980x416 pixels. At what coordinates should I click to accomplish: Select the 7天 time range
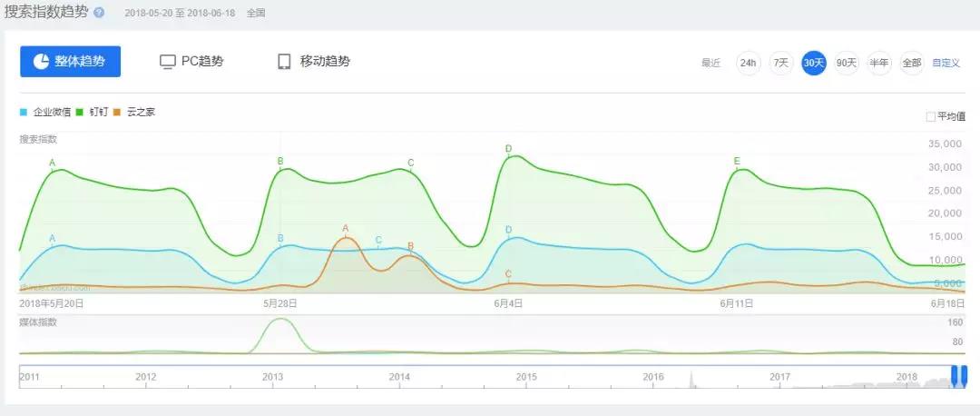coord(780,63)
